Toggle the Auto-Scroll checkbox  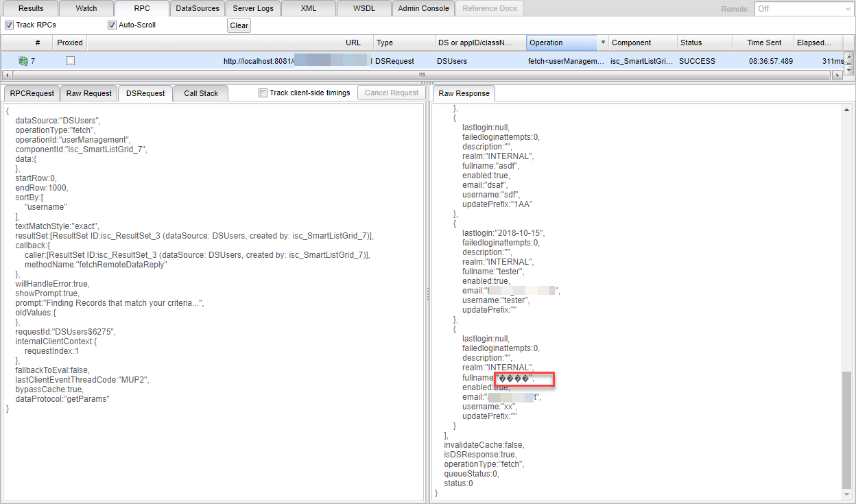click(x=112, y=25)
